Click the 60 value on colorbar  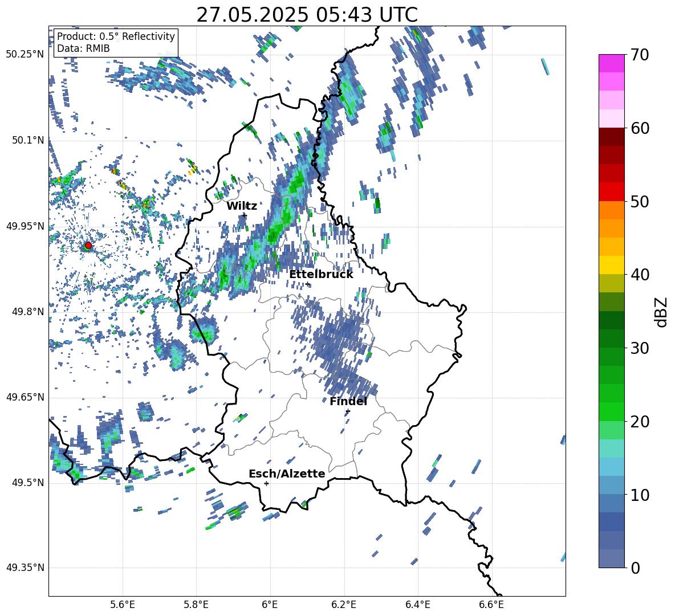640,128
